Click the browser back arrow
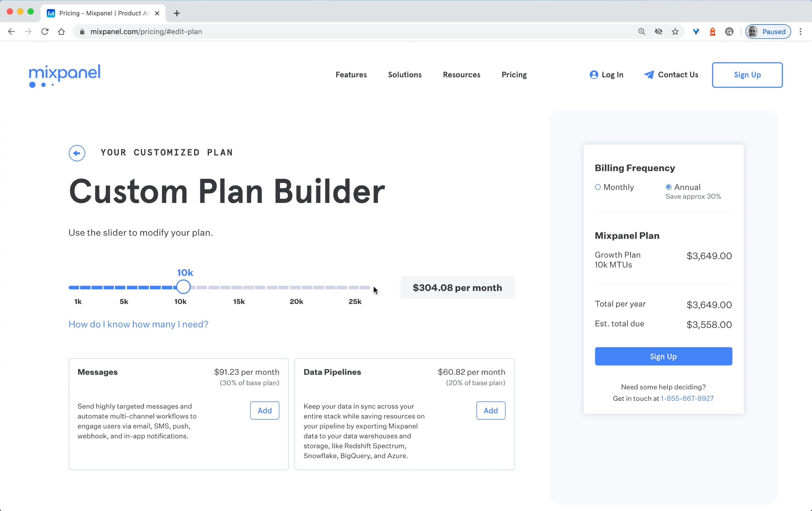This screenshot has width=812, height=511. 12,32
